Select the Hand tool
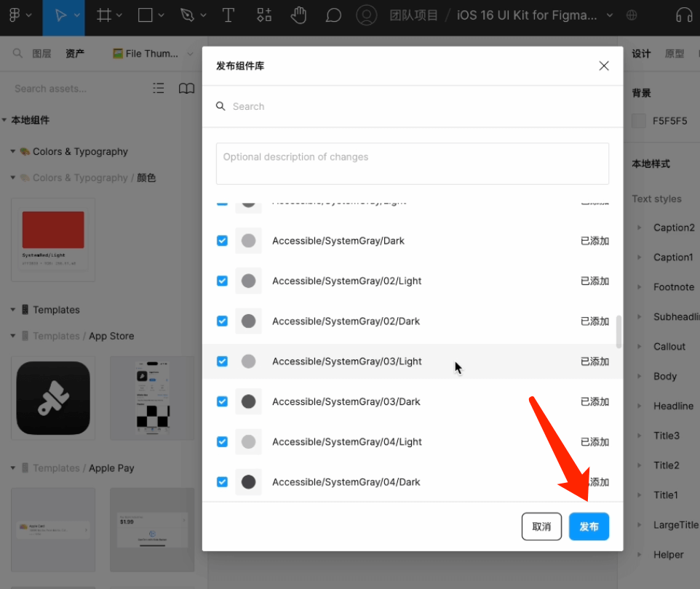 pyautogui.click(x=298, y=15)
